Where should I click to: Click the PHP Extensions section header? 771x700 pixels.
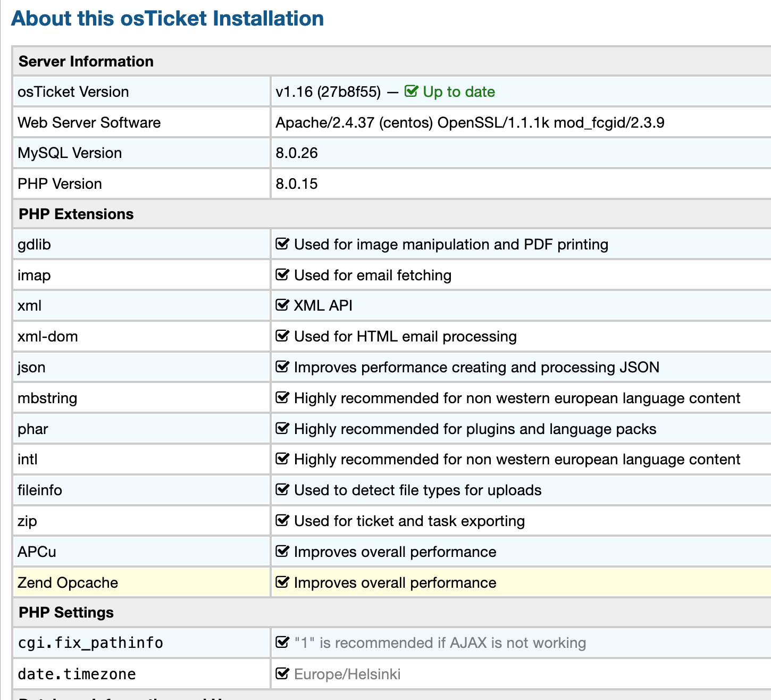[76, 214]
